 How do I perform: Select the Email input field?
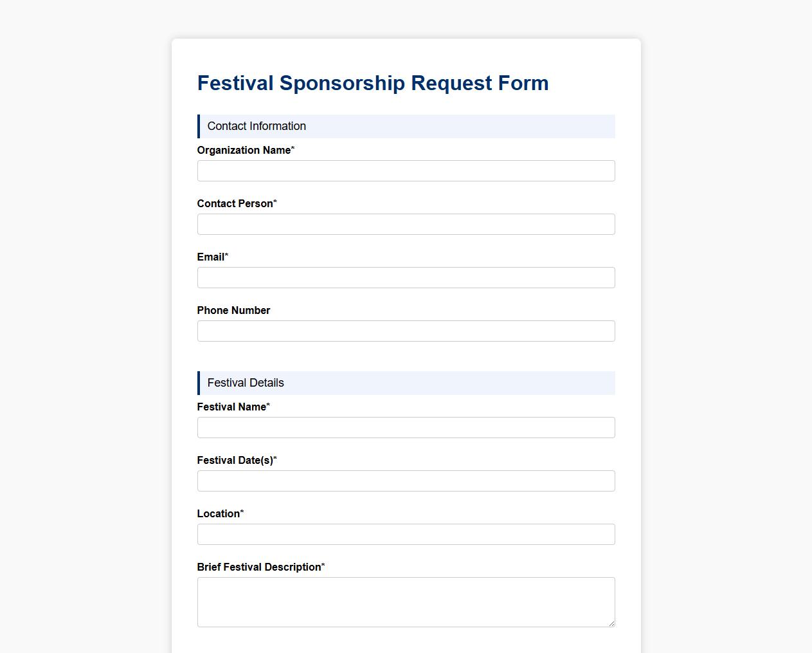tap(406, 277)
